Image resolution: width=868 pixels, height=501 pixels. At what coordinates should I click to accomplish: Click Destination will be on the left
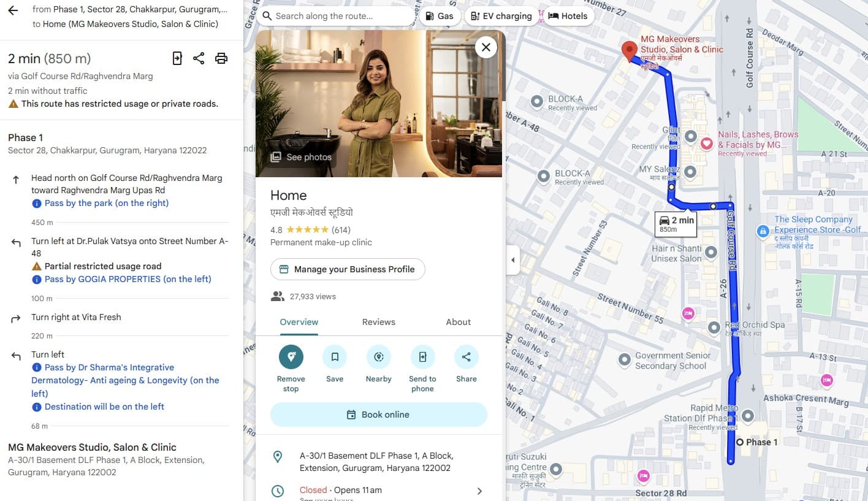[105, 407]
